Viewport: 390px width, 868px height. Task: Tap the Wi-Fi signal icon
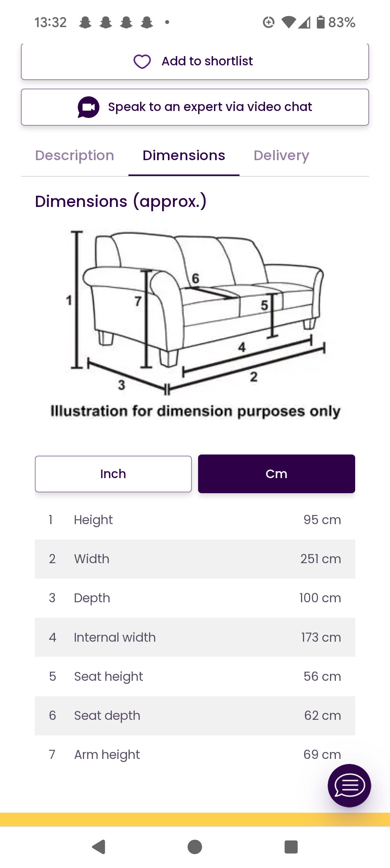[x=288, y=22]
